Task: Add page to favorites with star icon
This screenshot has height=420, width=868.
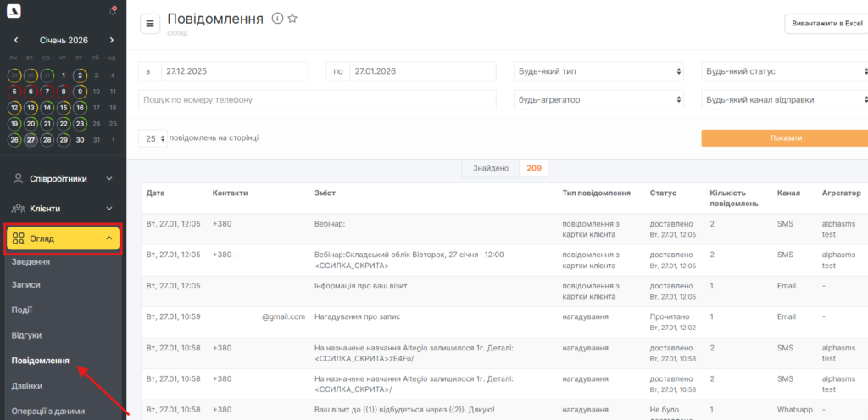Action: (x=292, y=19)
